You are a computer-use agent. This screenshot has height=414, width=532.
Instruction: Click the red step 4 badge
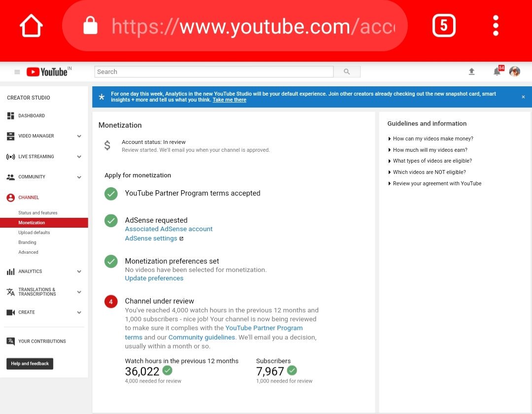pos(111,301)
